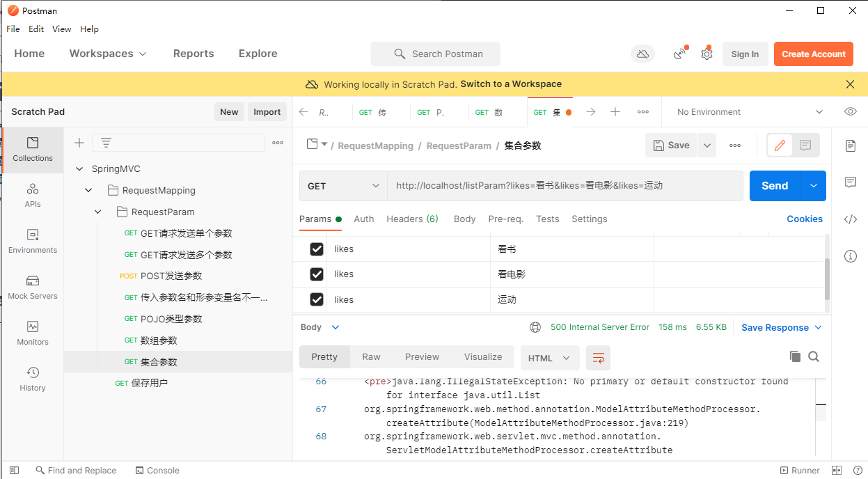Viewport: 868px width, 479px height.
Task: Click the environment quick look eye icon
Action: 850,111
